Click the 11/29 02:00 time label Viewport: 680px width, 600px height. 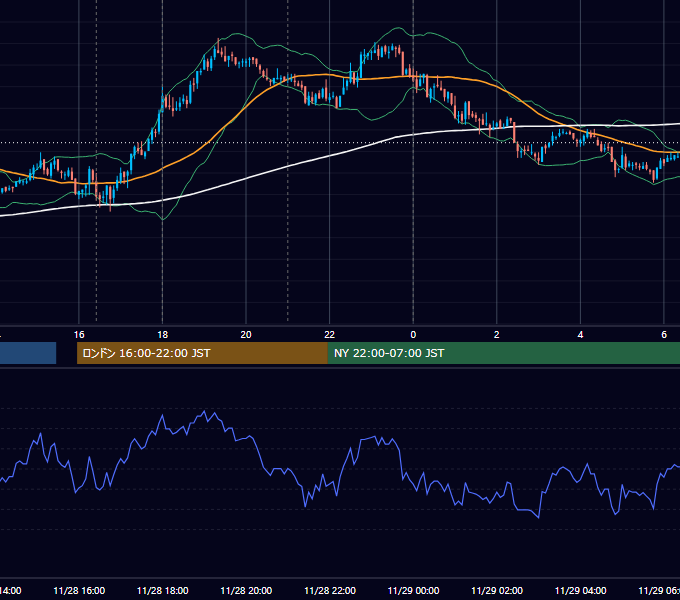(497, 590)
